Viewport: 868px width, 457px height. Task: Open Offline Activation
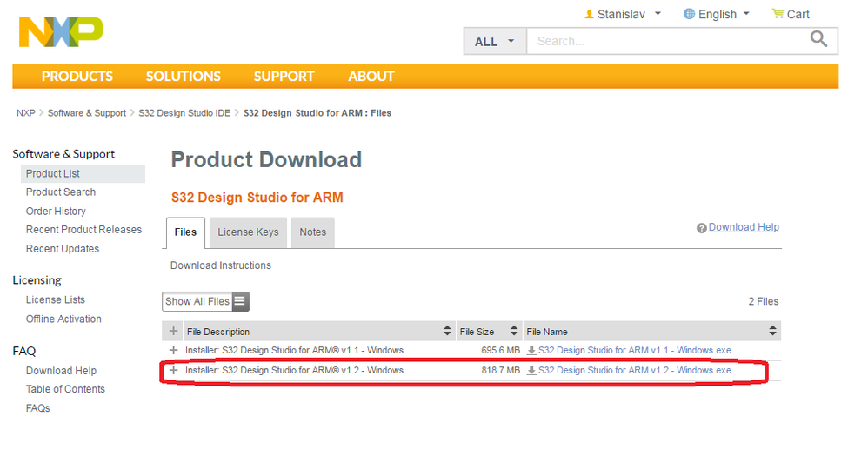[x=63, y=319]
